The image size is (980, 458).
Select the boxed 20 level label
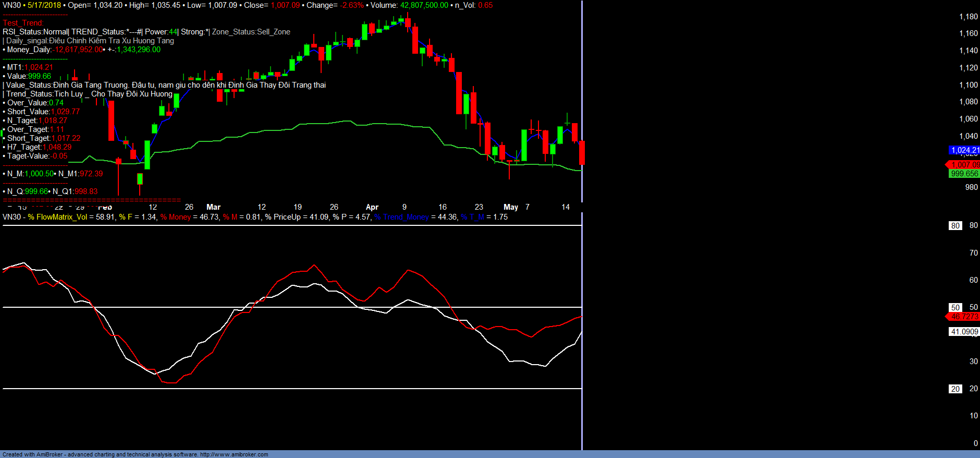(955, 389)
